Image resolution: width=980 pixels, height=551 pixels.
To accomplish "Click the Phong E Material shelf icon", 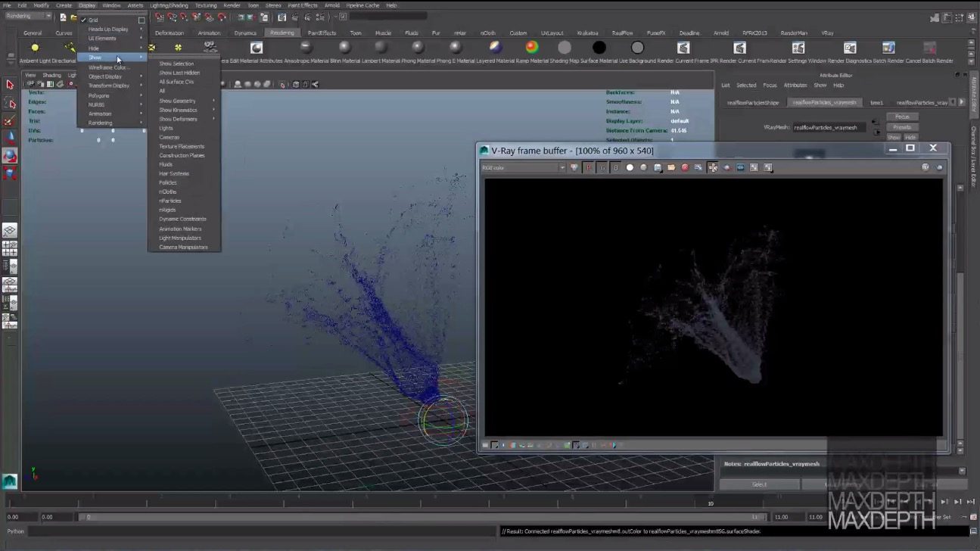I will 456,48.
